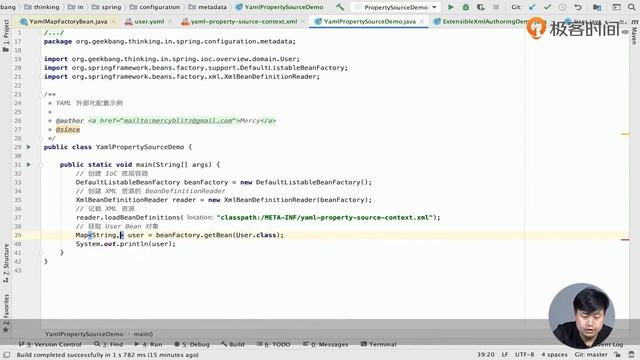The width and height of the screenshot is (640, 360).
Task: Switch to ExtensibleXmlAuthoringDemo tab
Action: [482, 21]
